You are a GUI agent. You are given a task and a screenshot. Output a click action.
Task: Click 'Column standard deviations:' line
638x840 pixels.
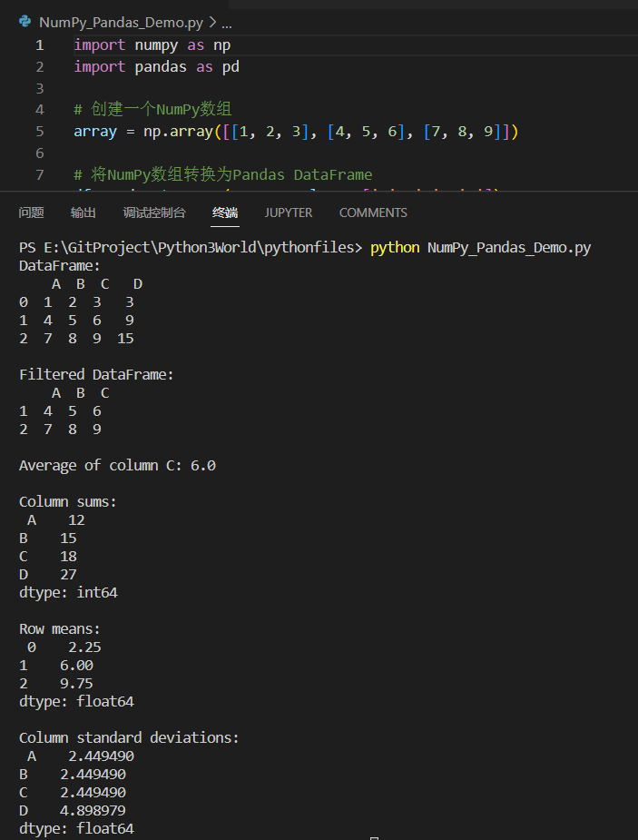pos(129,737)
